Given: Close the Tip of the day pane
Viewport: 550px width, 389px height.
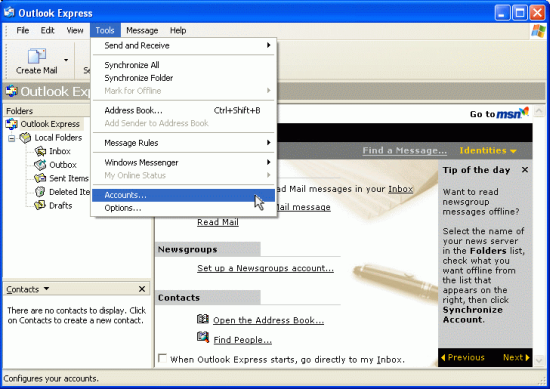Looking at the screenshot, I should point(525,170).
